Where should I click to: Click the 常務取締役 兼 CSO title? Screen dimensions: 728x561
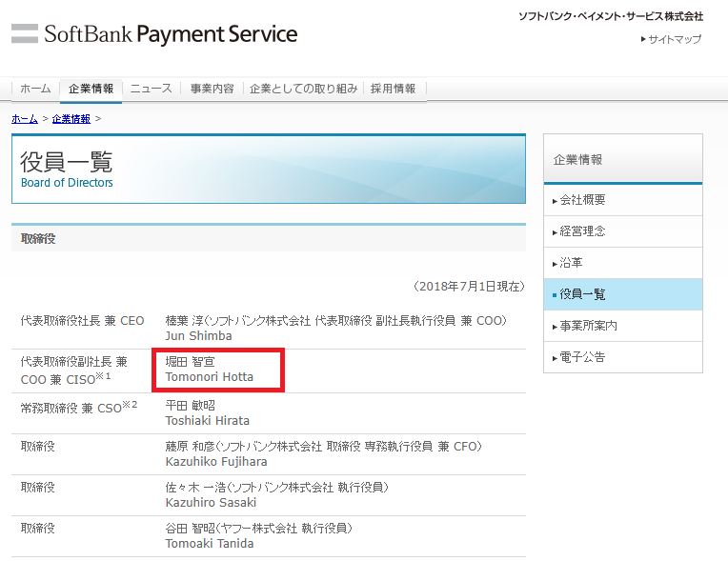coord(79,408)
